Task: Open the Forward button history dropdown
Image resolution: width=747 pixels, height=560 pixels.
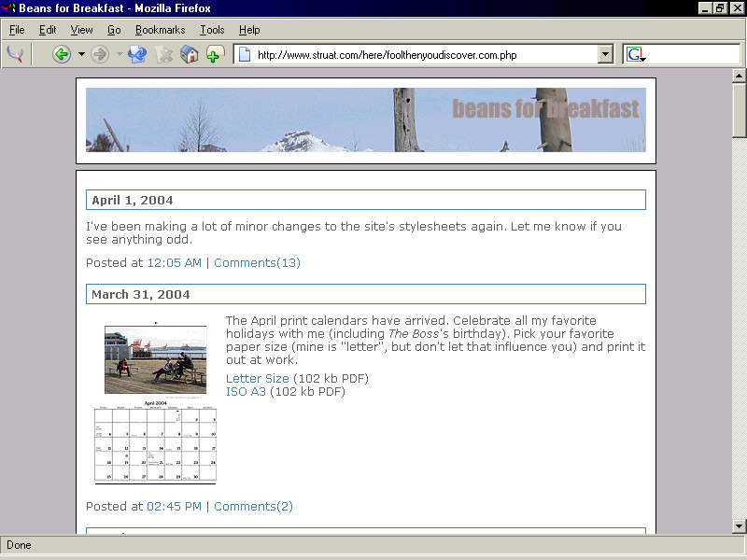Action: click(119, 54)
